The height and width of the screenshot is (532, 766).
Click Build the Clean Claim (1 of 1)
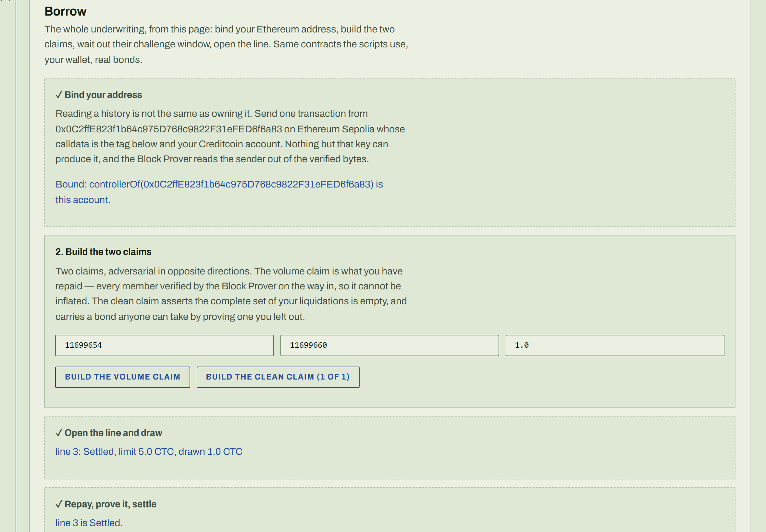[x=278, y=377]
